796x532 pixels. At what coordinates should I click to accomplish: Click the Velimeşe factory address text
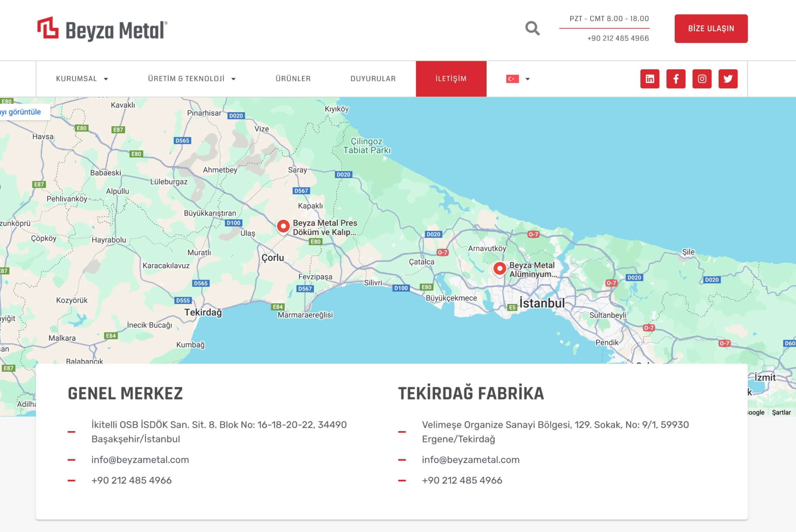click(555, 432)
